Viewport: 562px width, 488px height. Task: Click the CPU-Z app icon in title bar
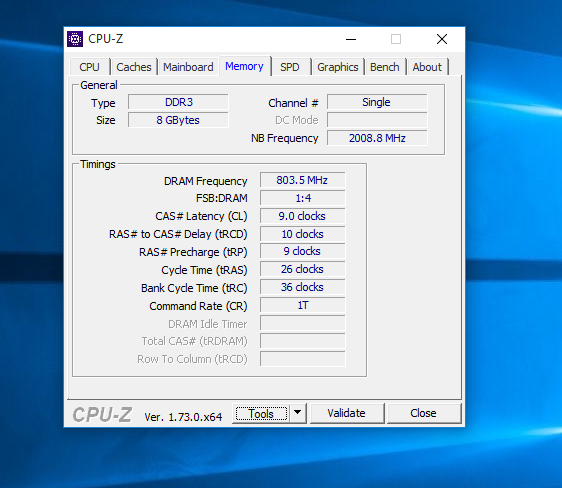pyautogui.click(x=75, y=39)
